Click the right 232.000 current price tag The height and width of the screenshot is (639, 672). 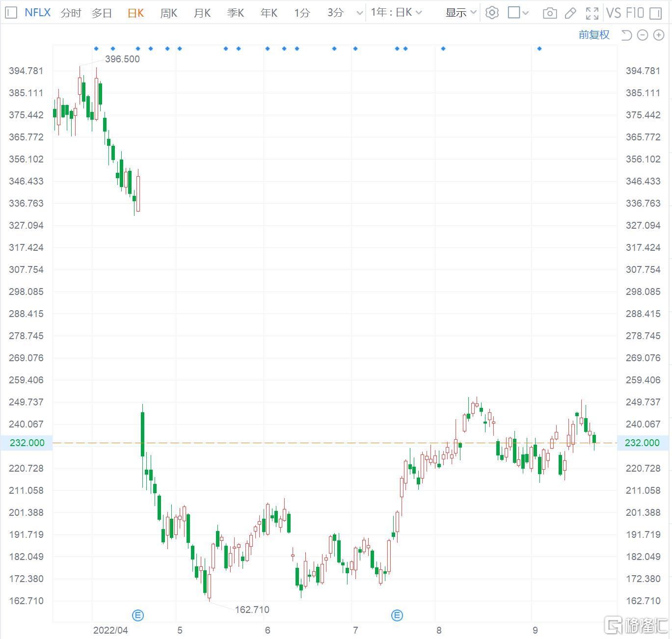642,443
